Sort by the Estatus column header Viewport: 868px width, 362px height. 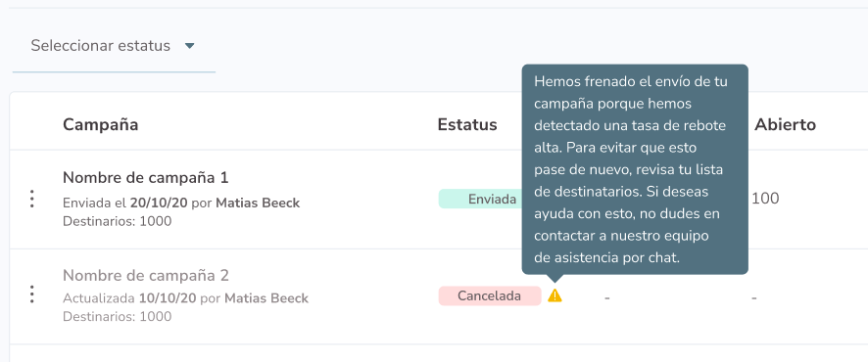click(x=467, y=125)
